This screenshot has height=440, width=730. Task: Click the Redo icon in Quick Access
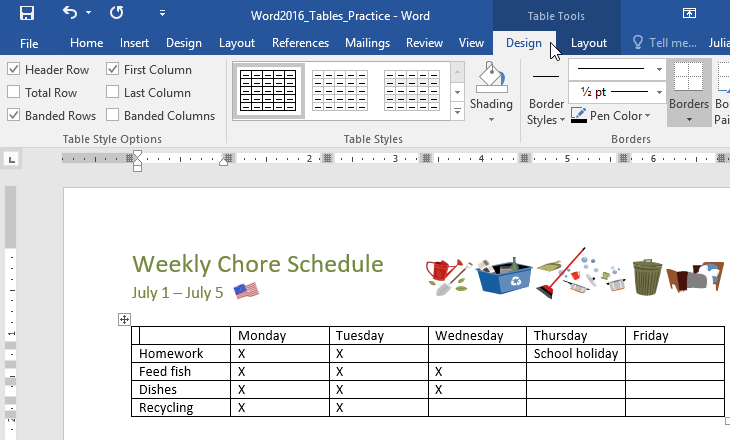(117, 13)
